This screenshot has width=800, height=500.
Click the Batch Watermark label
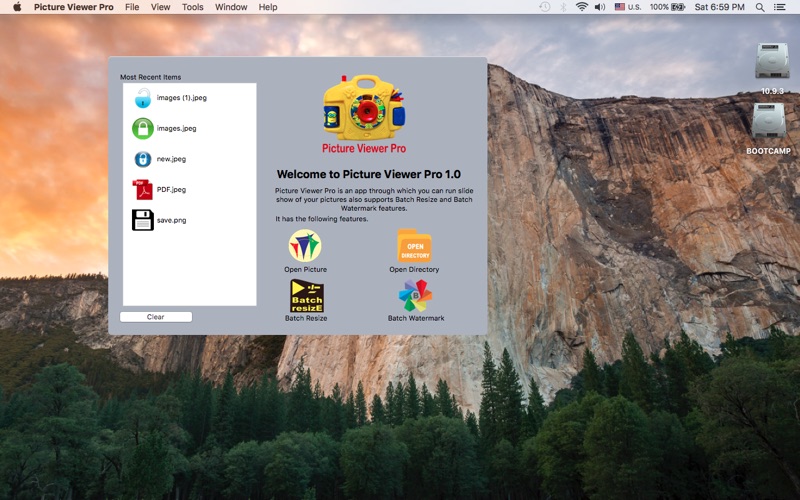[416, 318]
